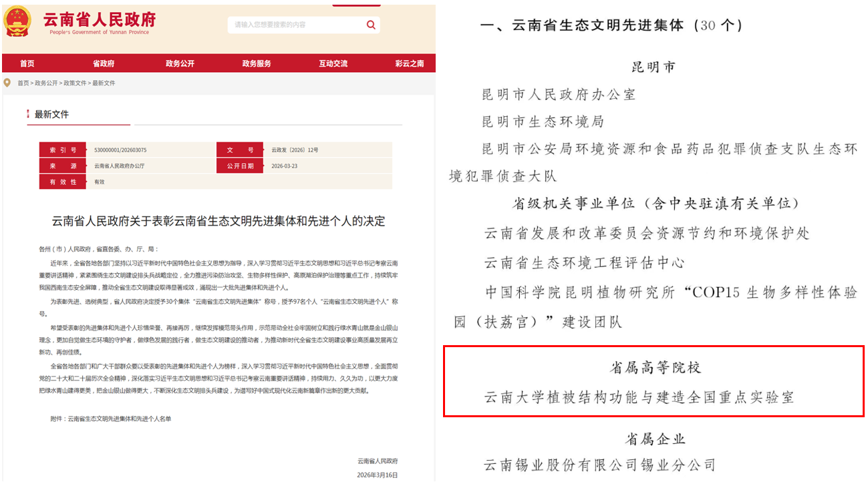Switch to the 互动交流 section
868x482 pixels.
(333, 63)
